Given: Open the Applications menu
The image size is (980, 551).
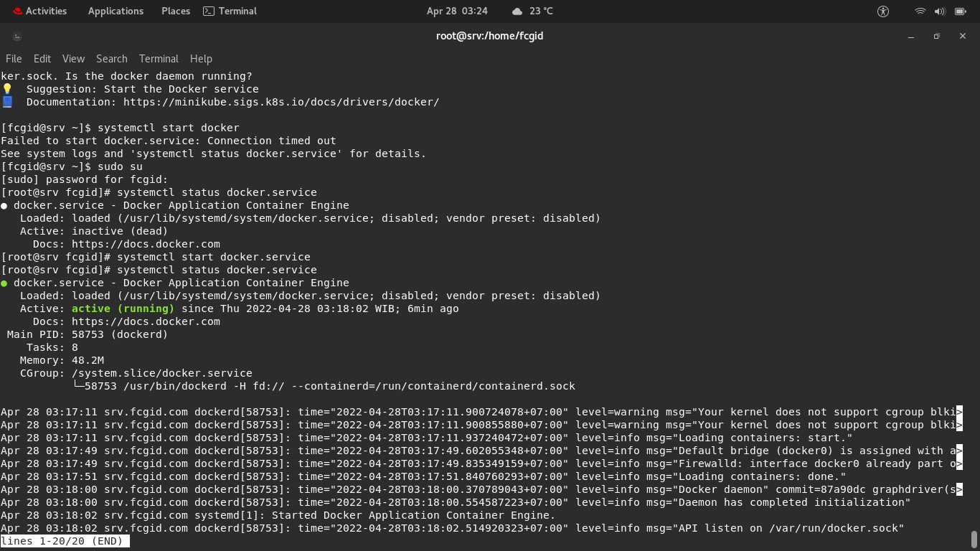Looking at the screenshot, I should click(x=116, y=11).
